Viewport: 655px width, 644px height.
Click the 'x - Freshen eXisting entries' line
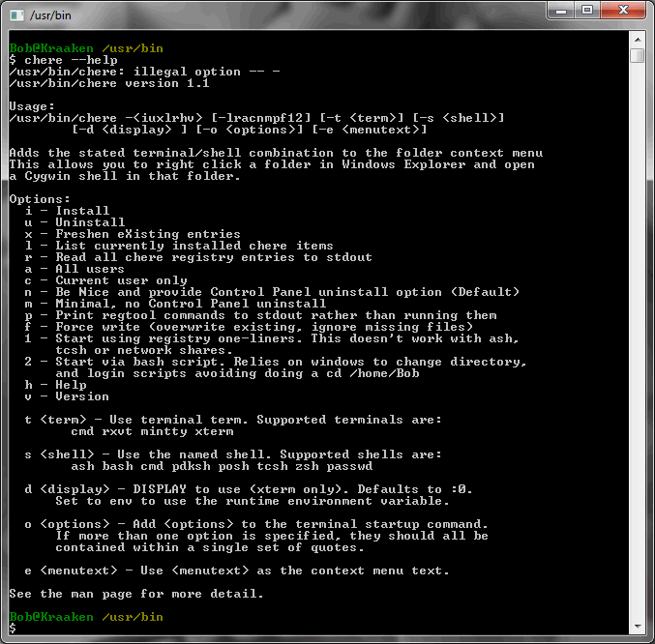coord(133,234)
